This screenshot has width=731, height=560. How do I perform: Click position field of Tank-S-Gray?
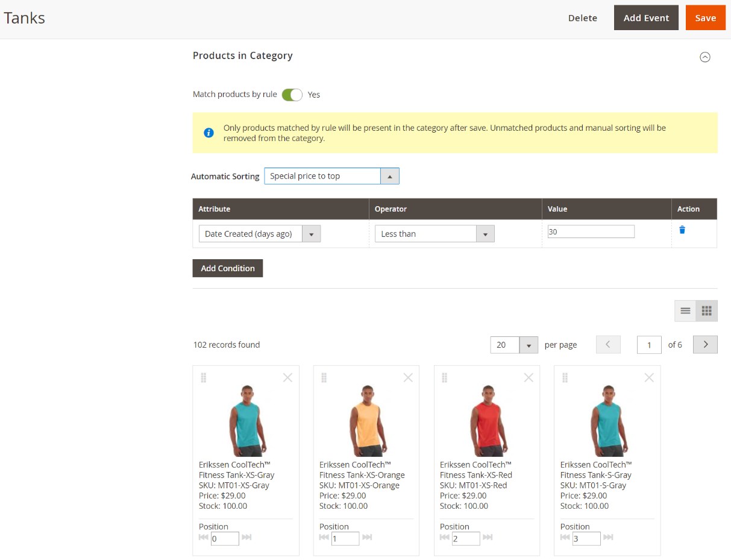point(586,538)
